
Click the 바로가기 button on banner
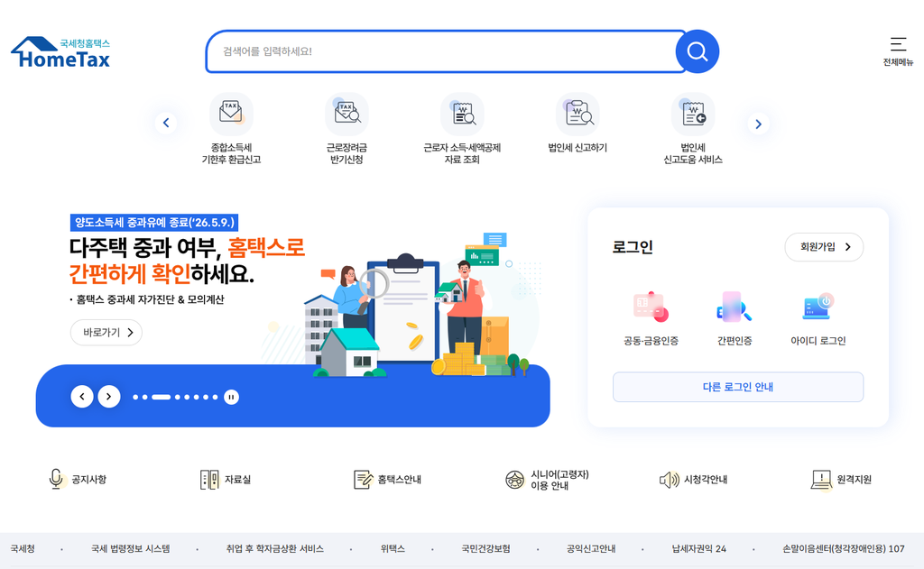(x=106, y=332)
